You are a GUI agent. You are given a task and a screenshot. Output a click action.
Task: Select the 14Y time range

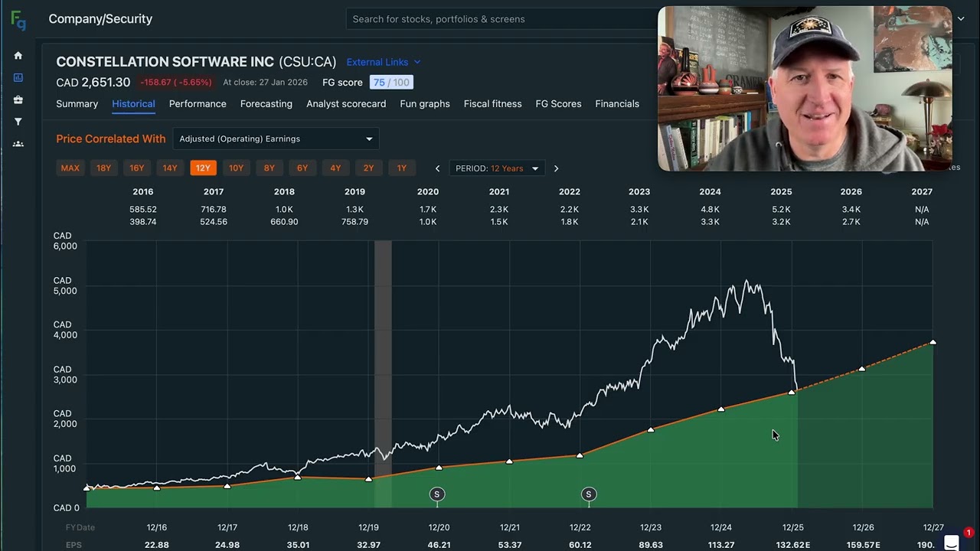tap(169, 168)
